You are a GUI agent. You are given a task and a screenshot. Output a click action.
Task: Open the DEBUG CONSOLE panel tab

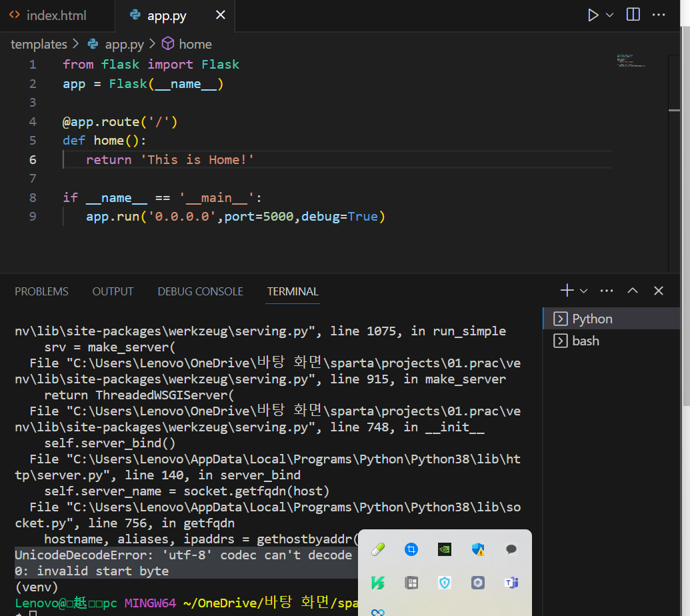[200, 291]
